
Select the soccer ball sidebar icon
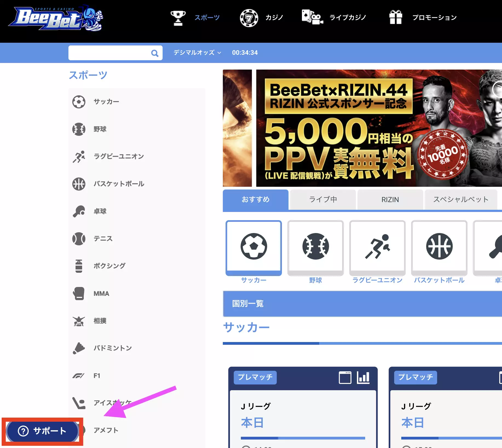coord(79,102)
